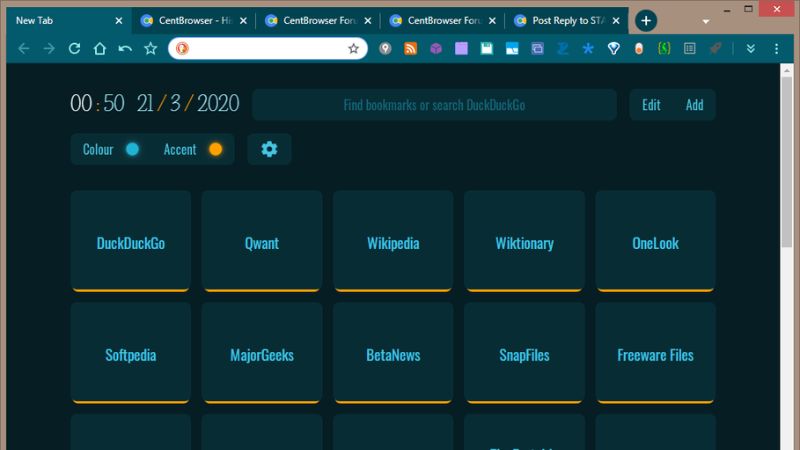Click the Add bookmark button
The width and height of the screenshot is (800, 450).
pyautogui.click(x=694, y=105)
